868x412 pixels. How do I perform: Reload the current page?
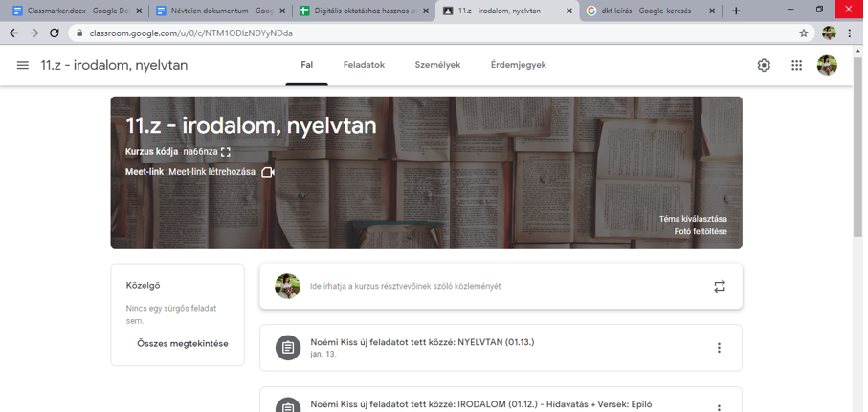point(55,33)
